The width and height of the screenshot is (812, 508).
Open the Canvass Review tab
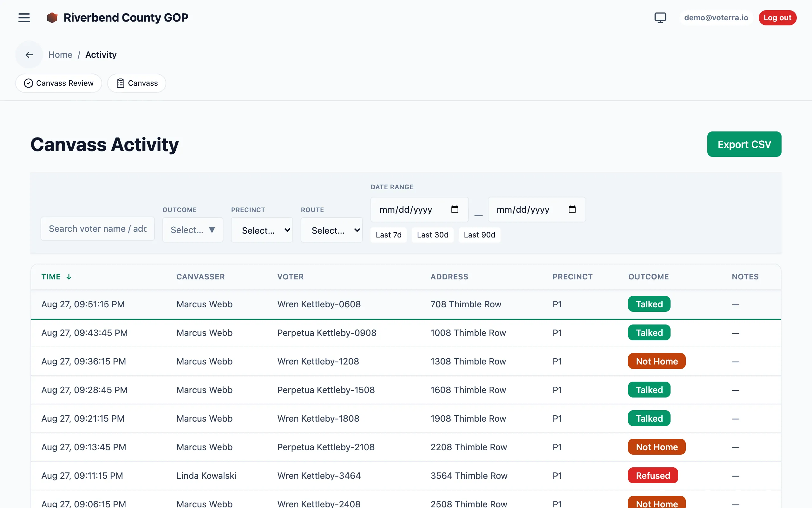tap(59, 83)
